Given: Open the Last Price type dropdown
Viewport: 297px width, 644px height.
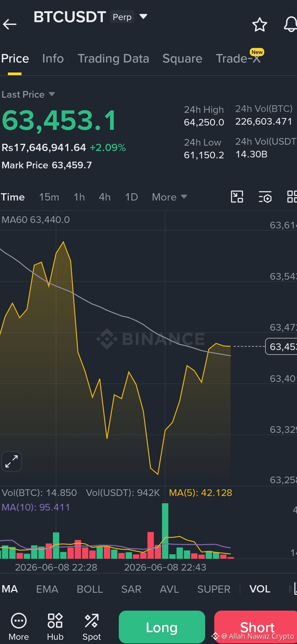Looking at the screenshot, I should [28, 94].
